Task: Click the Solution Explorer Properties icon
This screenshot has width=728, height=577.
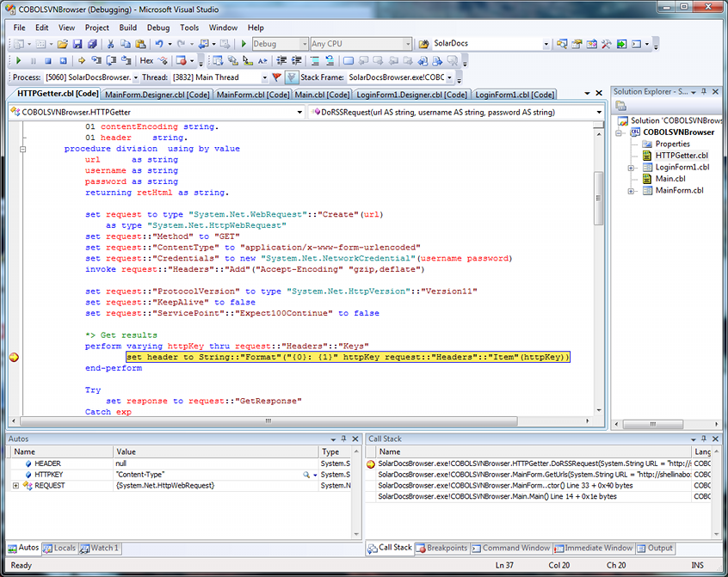Action: (x=620, y=106)
